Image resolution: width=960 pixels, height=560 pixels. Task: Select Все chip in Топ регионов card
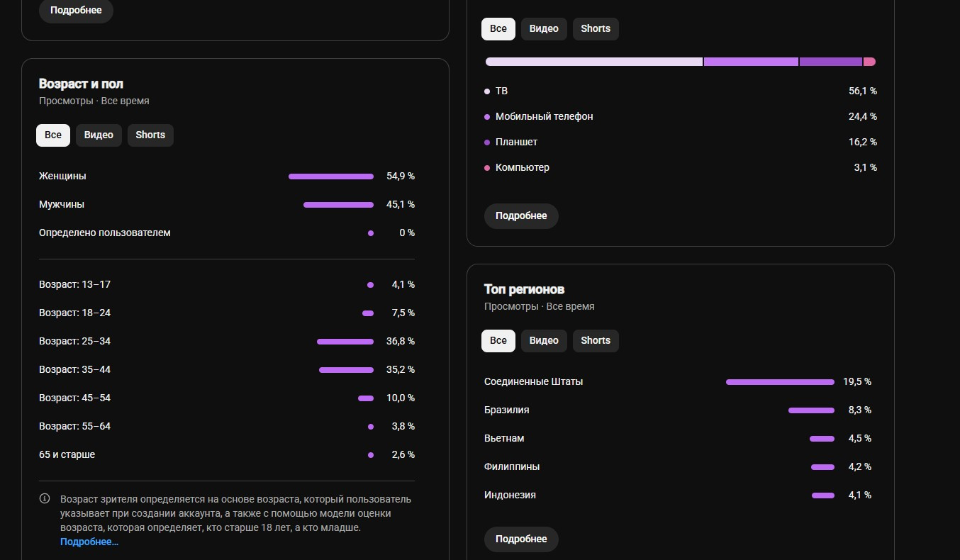[498, 341]
